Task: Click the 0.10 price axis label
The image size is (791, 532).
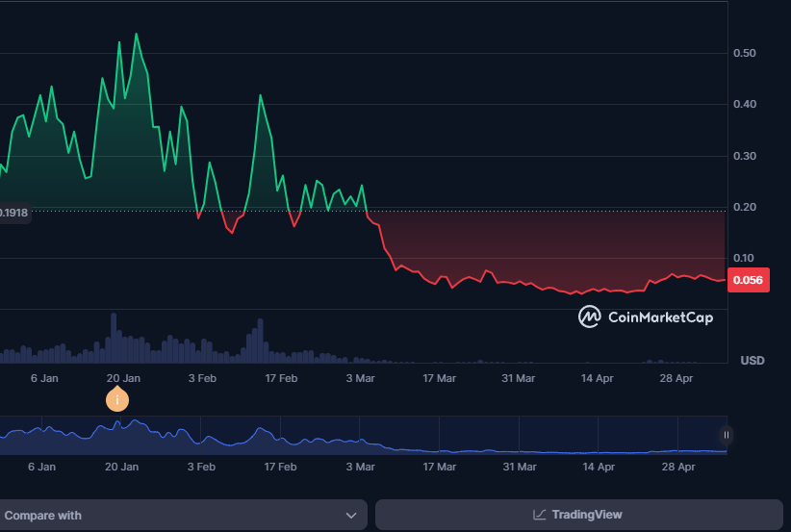Action: [x=745, y=258]
